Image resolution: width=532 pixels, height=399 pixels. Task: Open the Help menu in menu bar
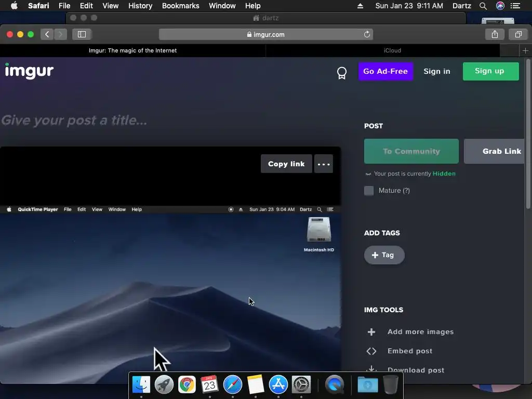tap(253, 6)
